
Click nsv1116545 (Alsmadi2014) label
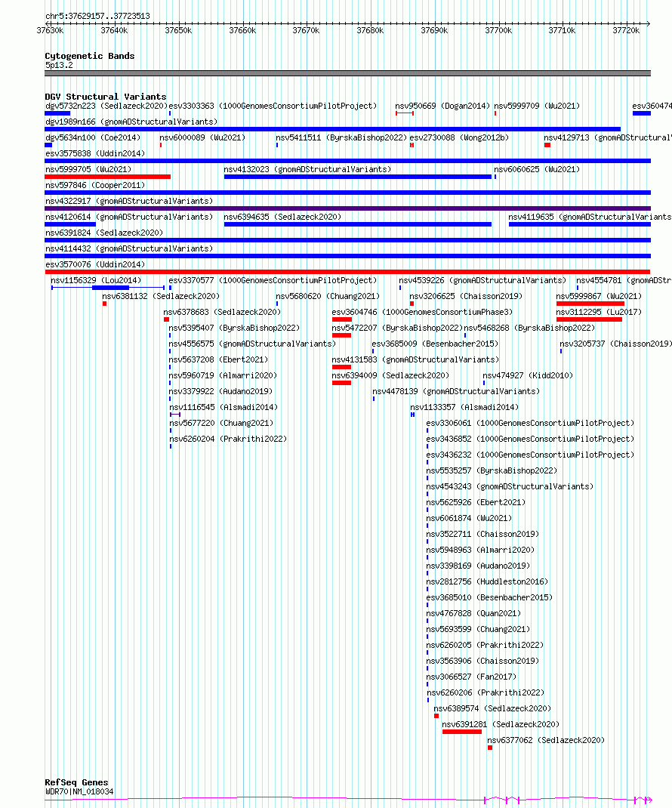point(223,408)
